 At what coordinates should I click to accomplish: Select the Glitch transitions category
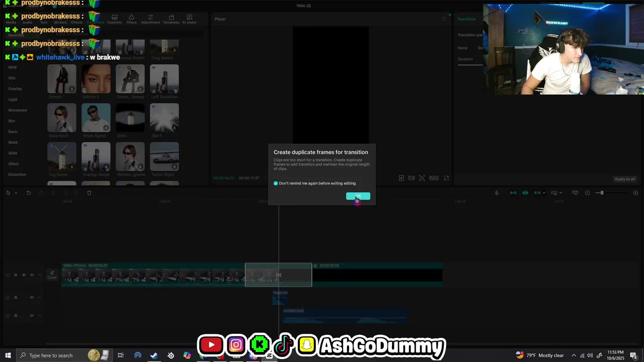tap(14, 164)
